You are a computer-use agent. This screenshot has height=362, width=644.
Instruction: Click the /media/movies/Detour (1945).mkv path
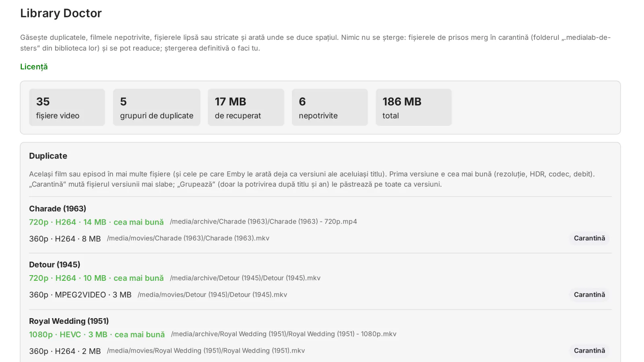tap(212, 295)
